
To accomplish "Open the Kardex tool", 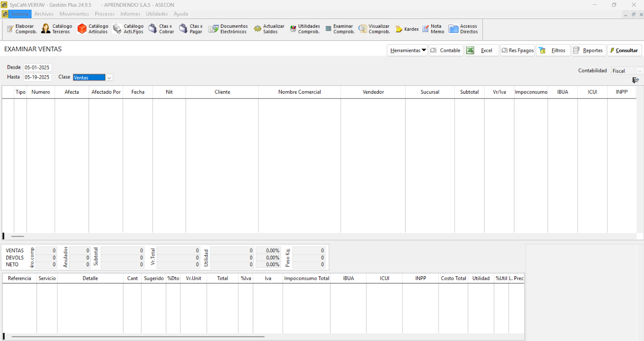I will click(x=399, y=29).
